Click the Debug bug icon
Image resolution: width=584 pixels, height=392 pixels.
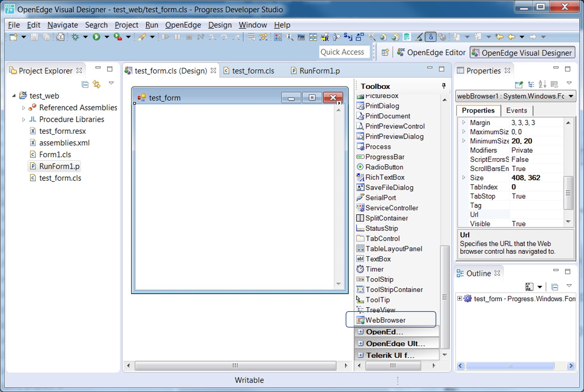click(x=75, y=37)
